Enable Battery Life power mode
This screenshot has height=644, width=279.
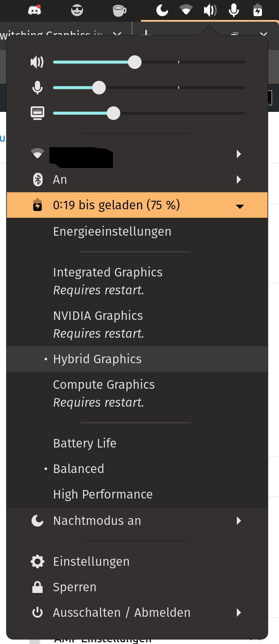tap(84, 443)
